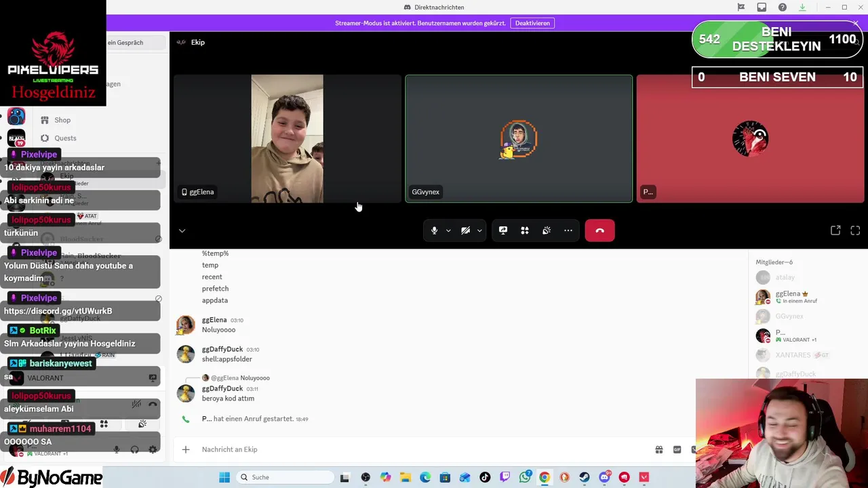Open the three-dot more options in call bar

568,230
